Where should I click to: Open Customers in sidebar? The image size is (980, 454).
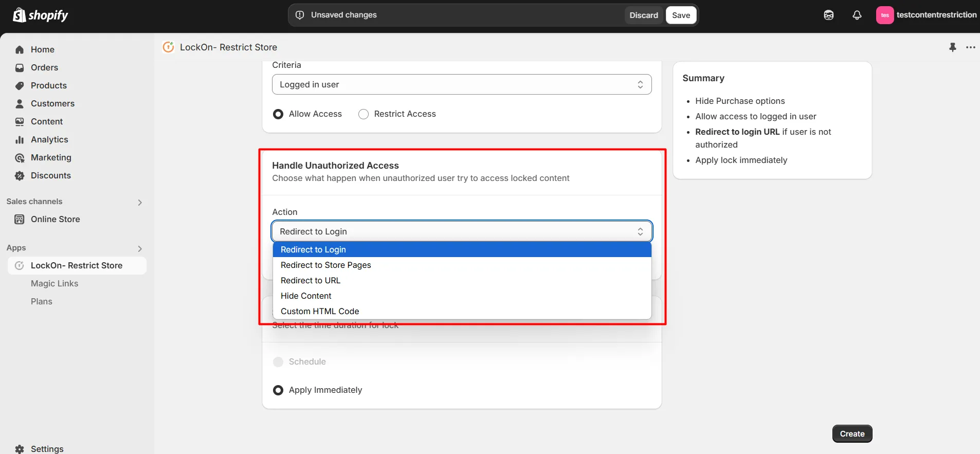52,103
